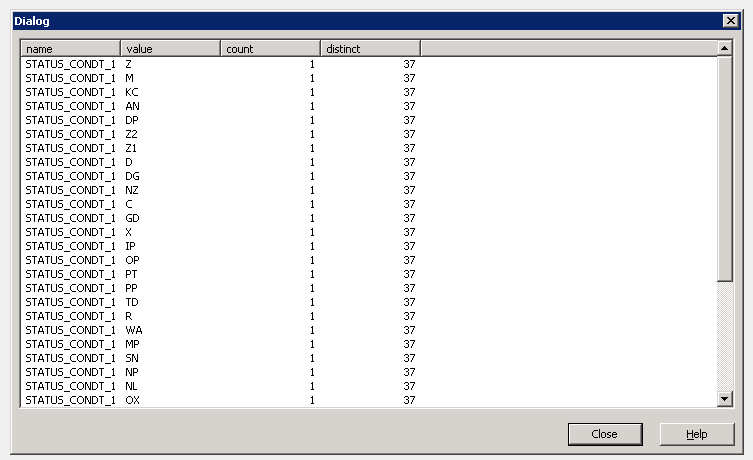The width and height of the screenshot is (753, 460).
Task: Close the Dialog window with X
Action: click(x=730, y=21)
